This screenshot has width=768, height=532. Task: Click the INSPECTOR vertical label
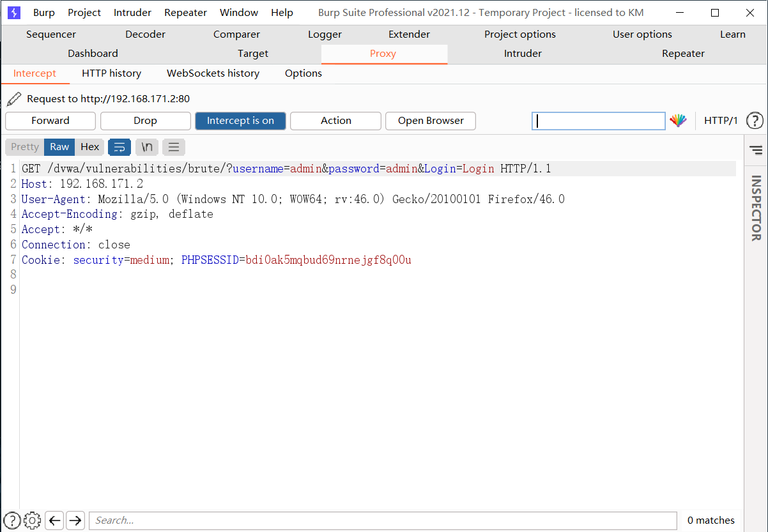756,208
